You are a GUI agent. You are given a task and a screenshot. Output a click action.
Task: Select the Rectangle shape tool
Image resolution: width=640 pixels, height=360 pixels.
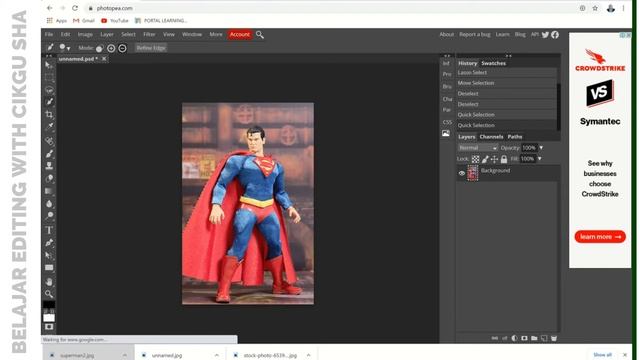point(49,268)
